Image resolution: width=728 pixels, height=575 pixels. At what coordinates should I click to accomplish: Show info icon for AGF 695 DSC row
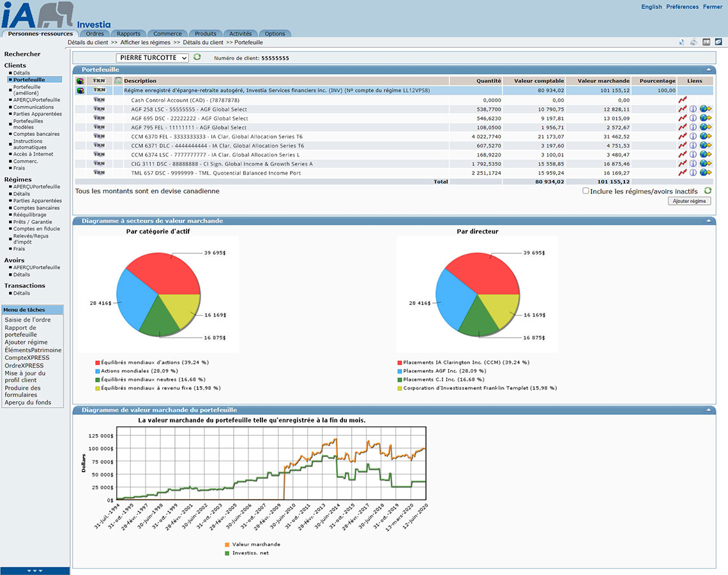click(x=693, y=118)
